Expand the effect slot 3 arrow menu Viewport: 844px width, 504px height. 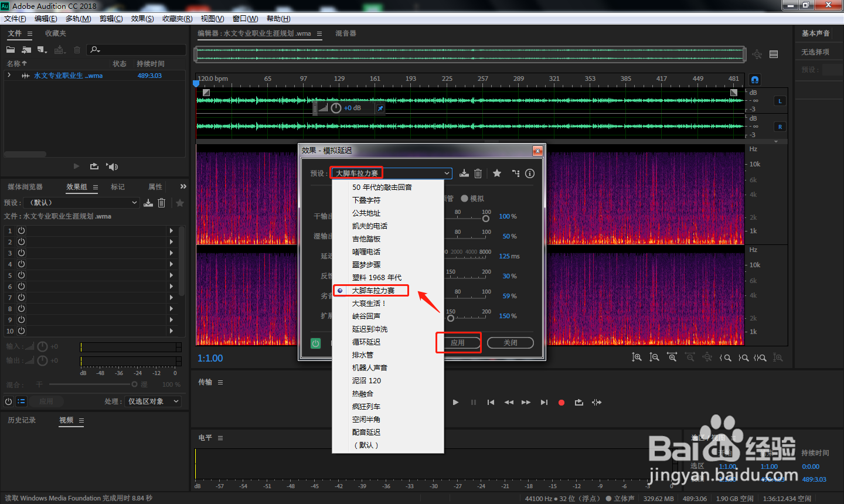pos(171,253)
